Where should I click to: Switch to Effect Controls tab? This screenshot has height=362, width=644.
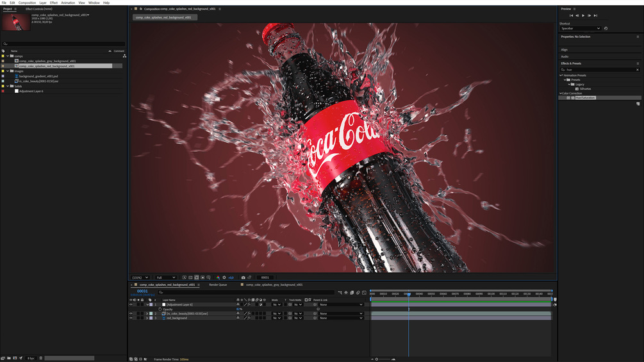[x=38, y=8]
